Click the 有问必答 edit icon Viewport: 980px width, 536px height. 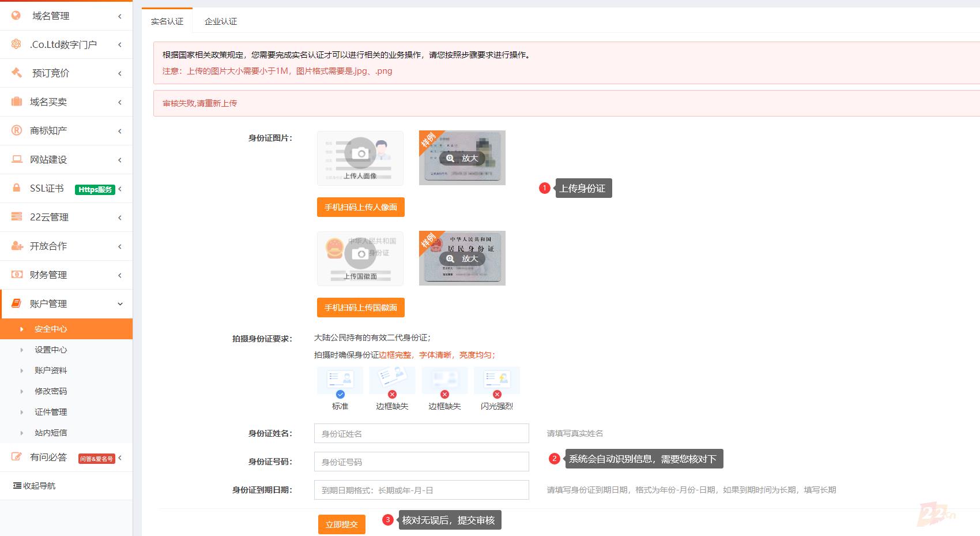[17, 457]
